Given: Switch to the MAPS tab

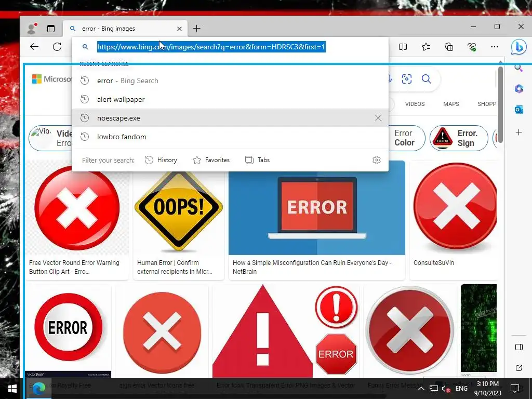Looking at the screenshot, I should click(x=451, y=104).
